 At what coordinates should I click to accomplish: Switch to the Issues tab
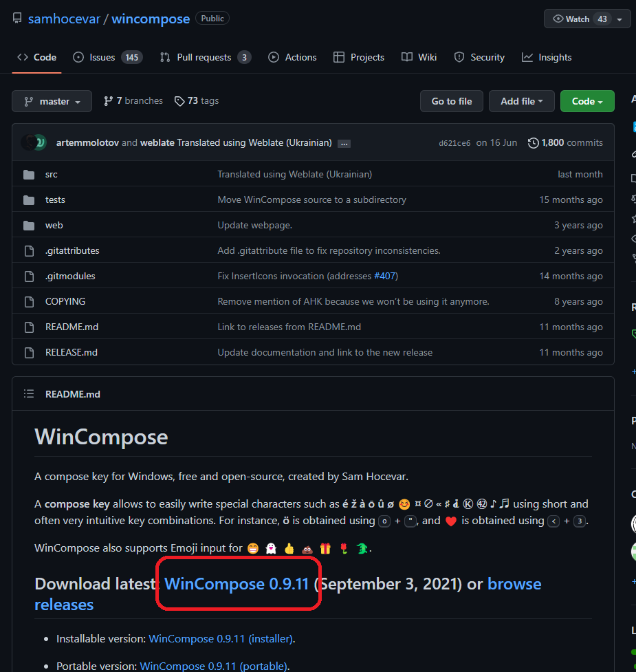[107, 57]
